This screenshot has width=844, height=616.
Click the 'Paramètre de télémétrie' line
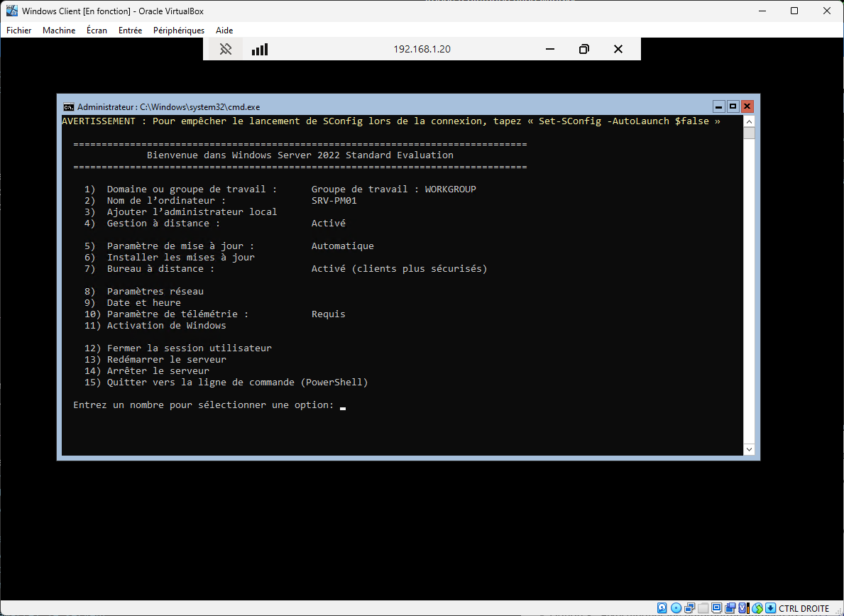pyautogui.click(x=215, y=314)
